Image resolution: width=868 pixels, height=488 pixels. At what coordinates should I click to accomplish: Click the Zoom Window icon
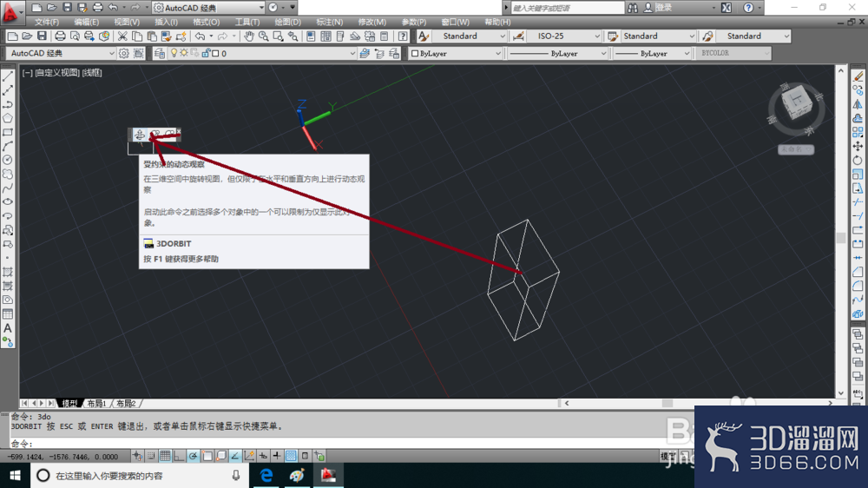click(x=278, y=36)
